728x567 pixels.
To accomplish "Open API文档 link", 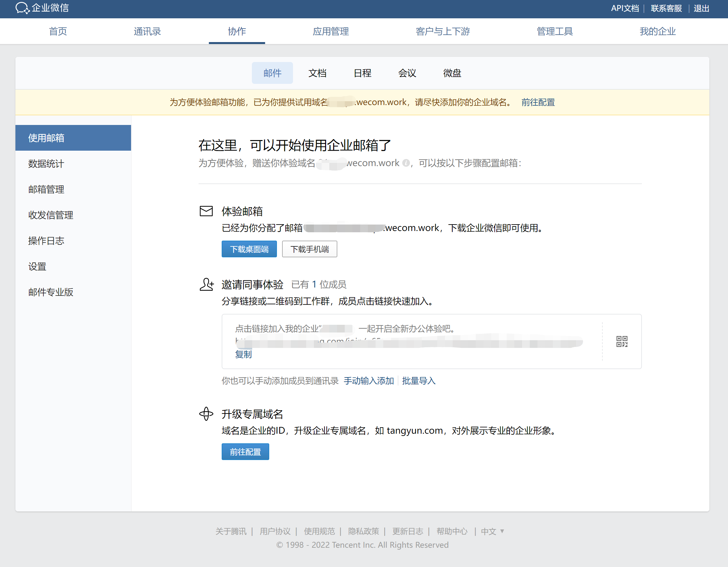I will coord(625,8).
